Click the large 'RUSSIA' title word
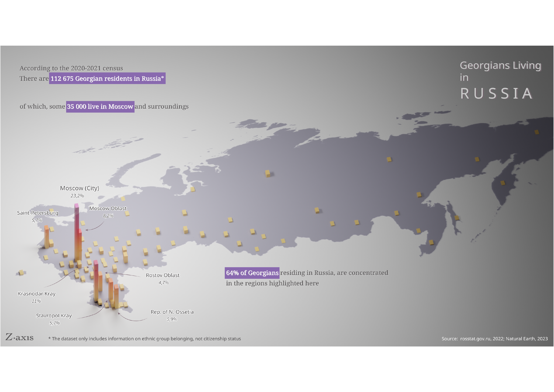The width and height of the screenshot is (554, 392). click(496, 93)
